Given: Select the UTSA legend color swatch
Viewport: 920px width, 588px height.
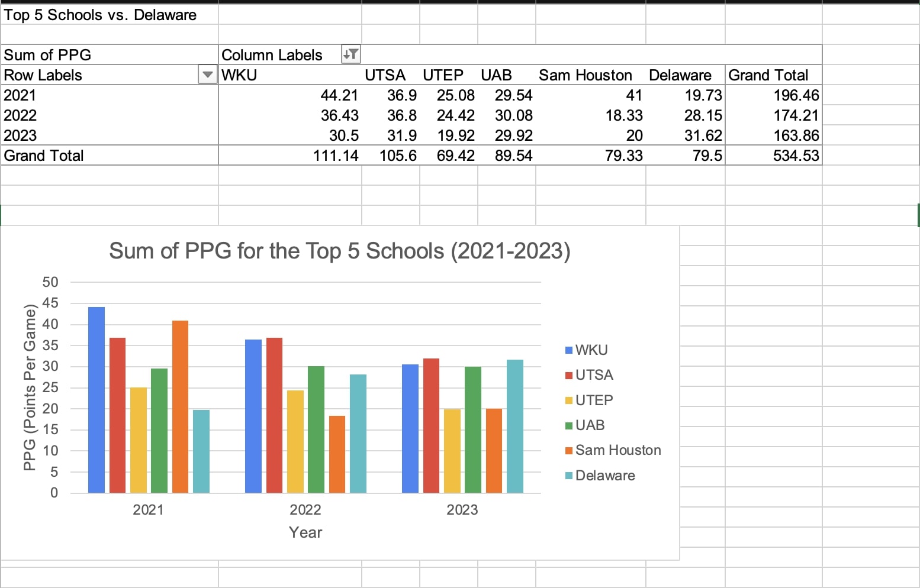Looking at the screenshot, I should click(x=569, y=375).
